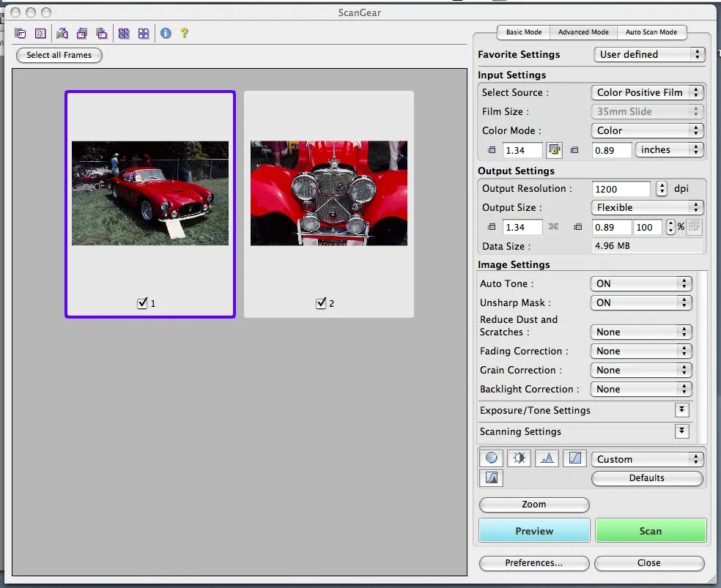The image size is (721, 588).
Task: Click the mirror/flip image toolbar icon
Action: click(62, 33)
